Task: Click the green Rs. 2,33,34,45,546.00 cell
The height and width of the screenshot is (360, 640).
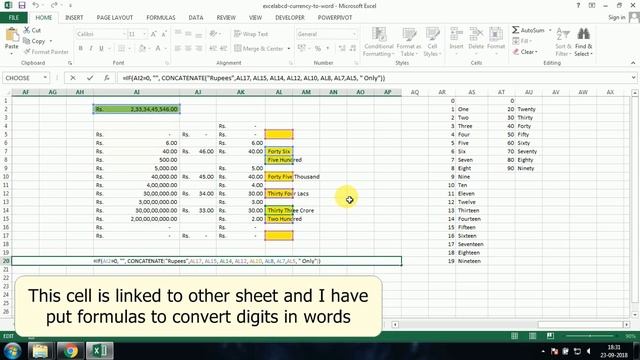Action: click(x=136, y=109)
